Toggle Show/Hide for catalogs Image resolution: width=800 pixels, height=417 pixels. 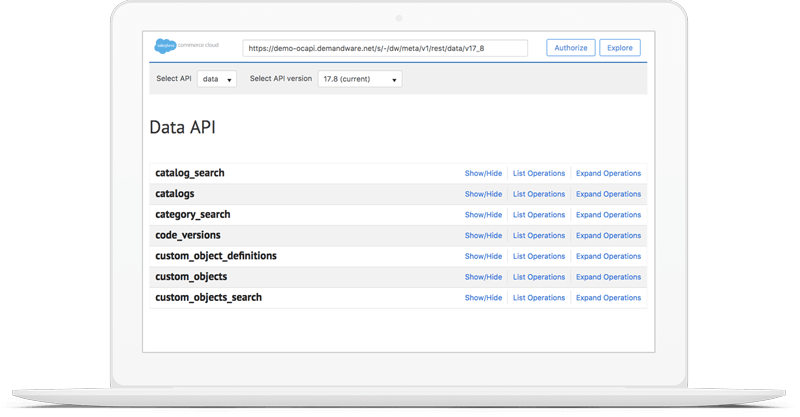click(483, 194)
